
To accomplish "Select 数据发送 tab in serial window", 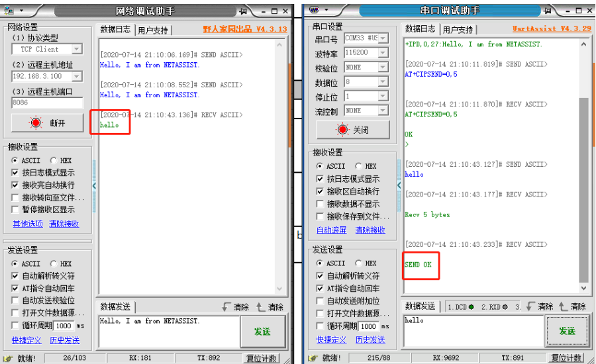I will click(x=420, y=306).
